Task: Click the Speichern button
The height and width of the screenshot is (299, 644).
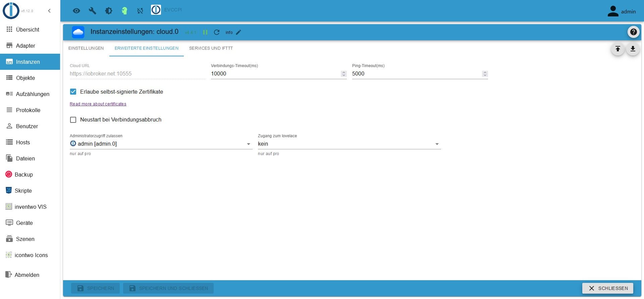Action: [95, 288]
